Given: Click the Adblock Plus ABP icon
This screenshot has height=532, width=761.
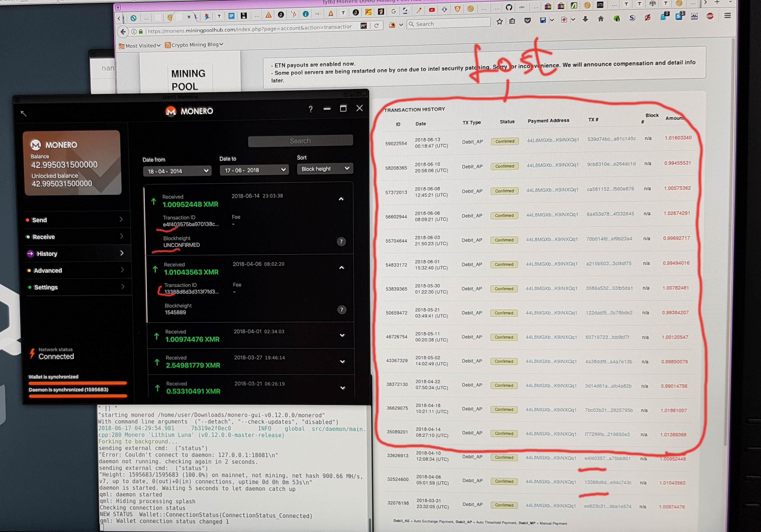Looking at the screenshot, I should tap(710, 16).
